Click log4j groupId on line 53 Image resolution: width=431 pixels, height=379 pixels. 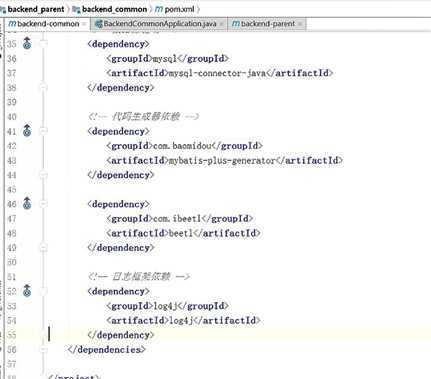coord(165,306)
